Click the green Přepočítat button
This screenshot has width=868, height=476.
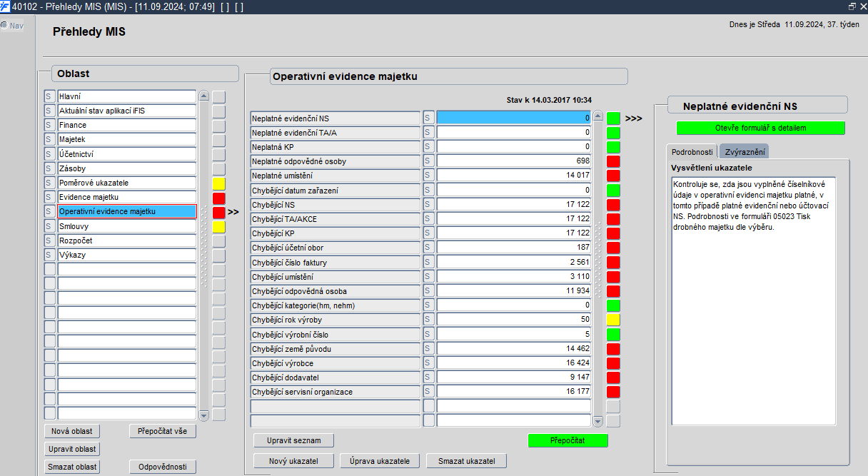(568, 440)
